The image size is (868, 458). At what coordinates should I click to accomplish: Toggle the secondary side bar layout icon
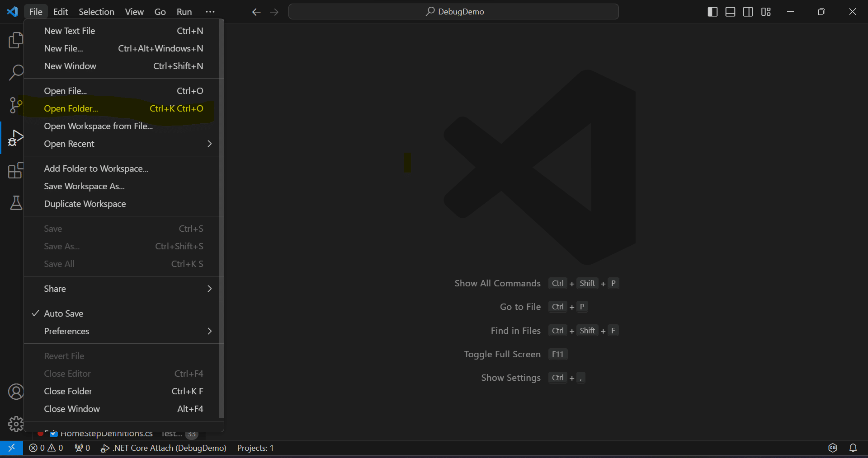click(748, 12)
